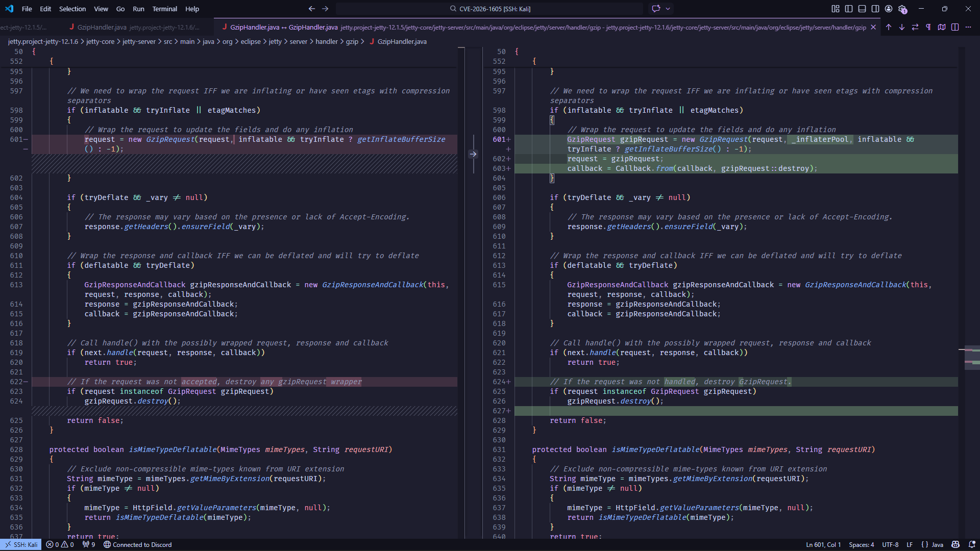This screenshot has height=551, width=980.
Task: Revert block with diff gutter arrow
Action: click(473, 154)
